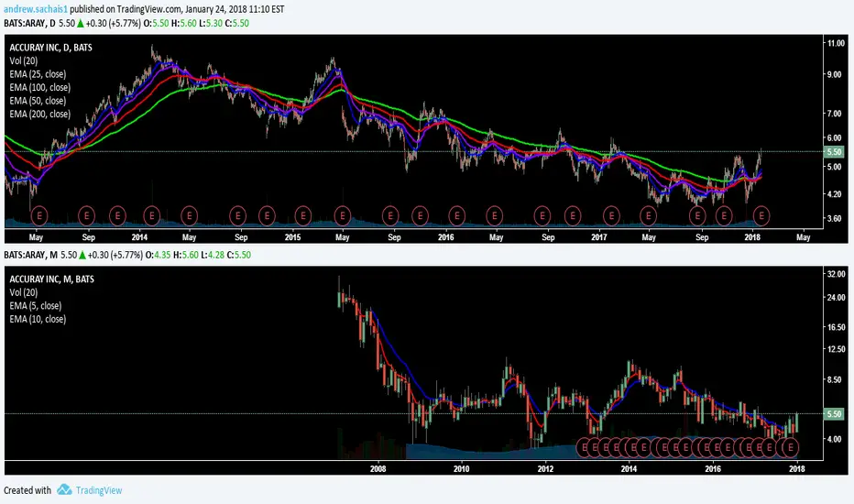
Task: Click the 3.60 price axis label
Action: pos(835,218)
